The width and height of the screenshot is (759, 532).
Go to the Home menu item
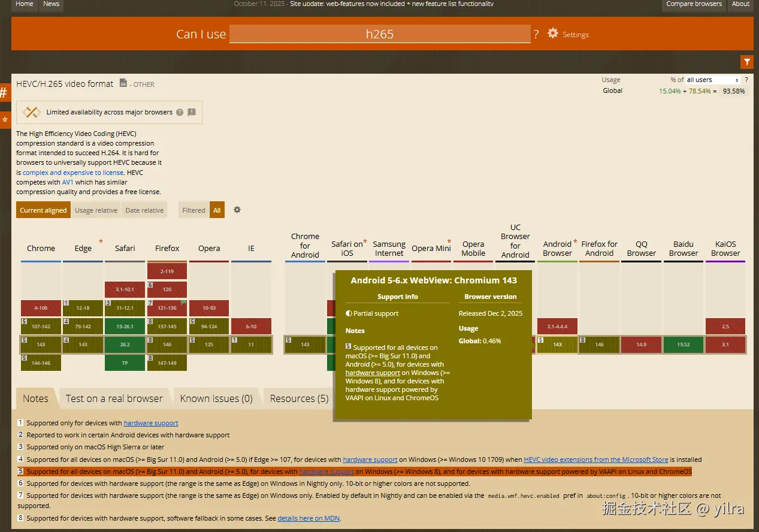click(24, 5)
